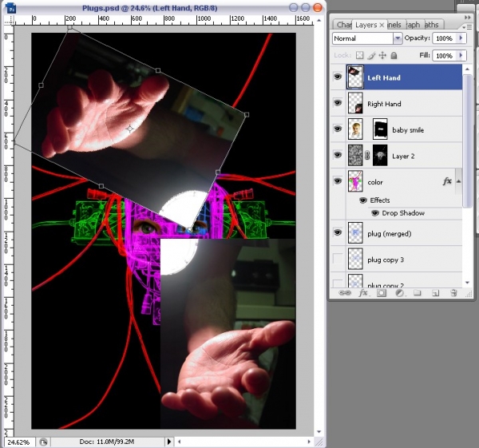Click lock image pixels brush icon

coord(371,55)
